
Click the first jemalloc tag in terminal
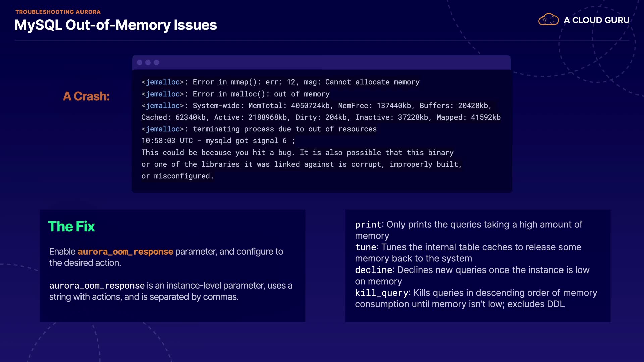coord(163,82)
